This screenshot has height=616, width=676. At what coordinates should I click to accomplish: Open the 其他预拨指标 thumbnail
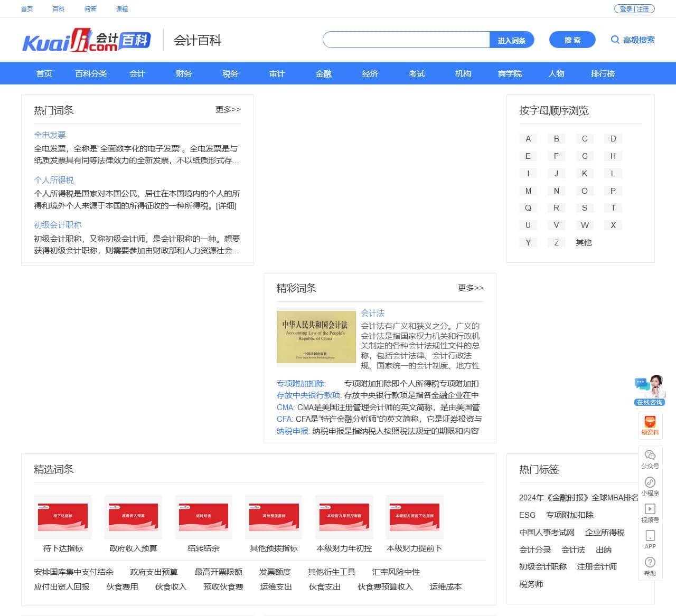(x=274, y=517)
